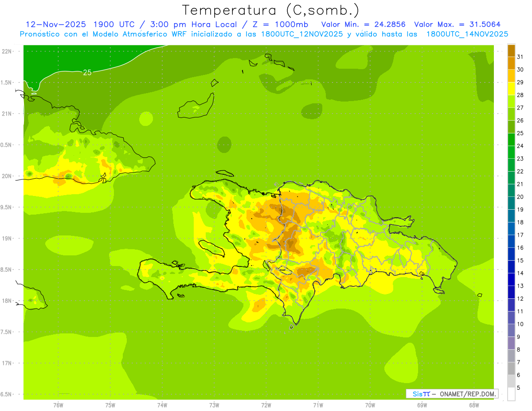Click the '1800UTC_14NOV2025' validity timestamp
The width and height of the screenshot is (532, 411).
467,34
